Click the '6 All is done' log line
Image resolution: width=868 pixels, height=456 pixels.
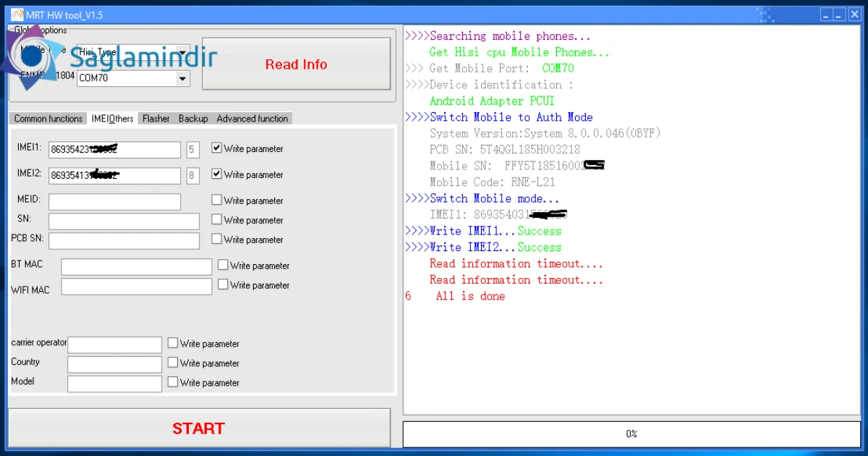click(455, 296)
